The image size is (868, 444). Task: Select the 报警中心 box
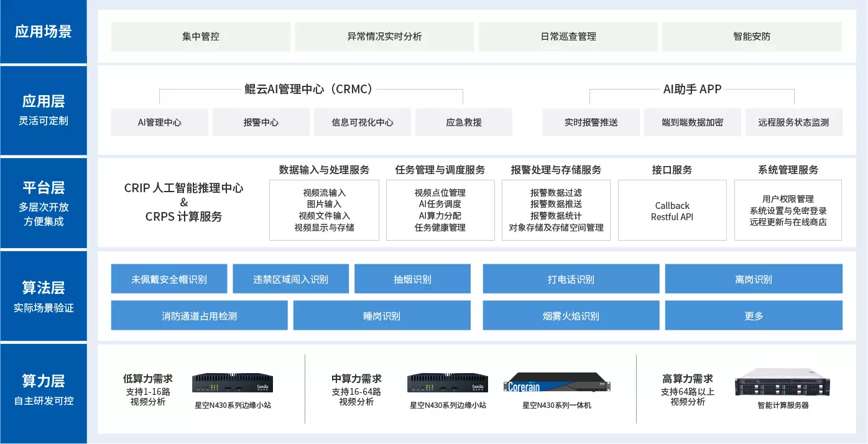261,123
